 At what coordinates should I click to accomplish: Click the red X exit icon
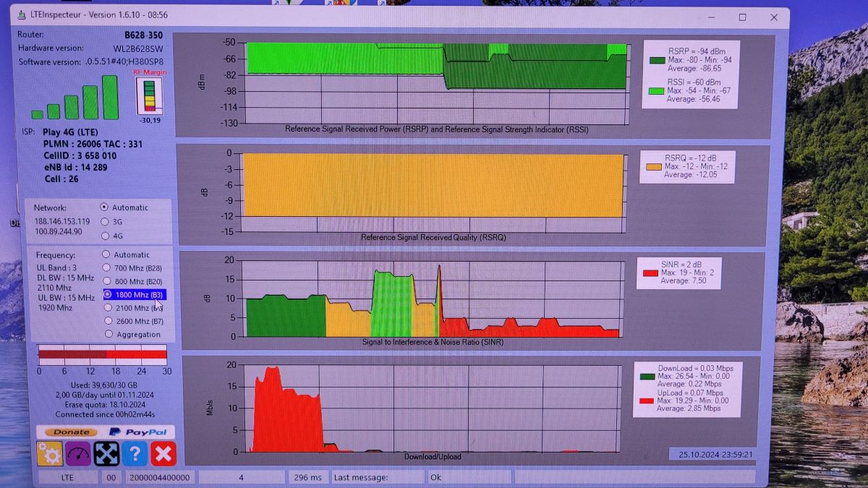163,453
